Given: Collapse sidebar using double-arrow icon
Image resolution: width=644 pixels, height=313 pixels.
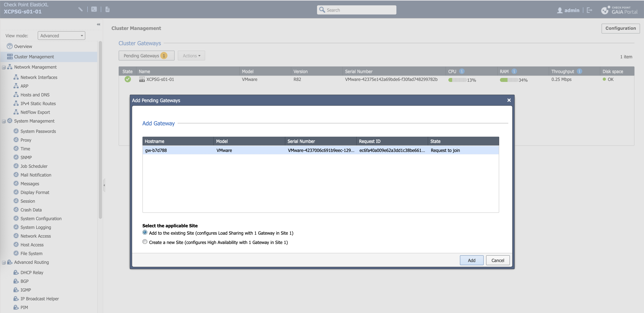Looking at the screenshot, I should click(x=98, y=24).
